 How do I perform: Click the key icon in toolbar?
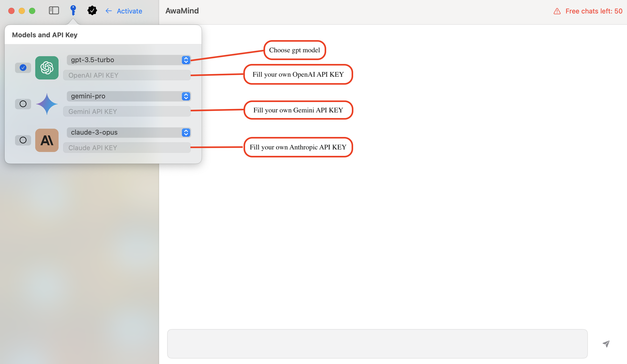click(72, 11)
